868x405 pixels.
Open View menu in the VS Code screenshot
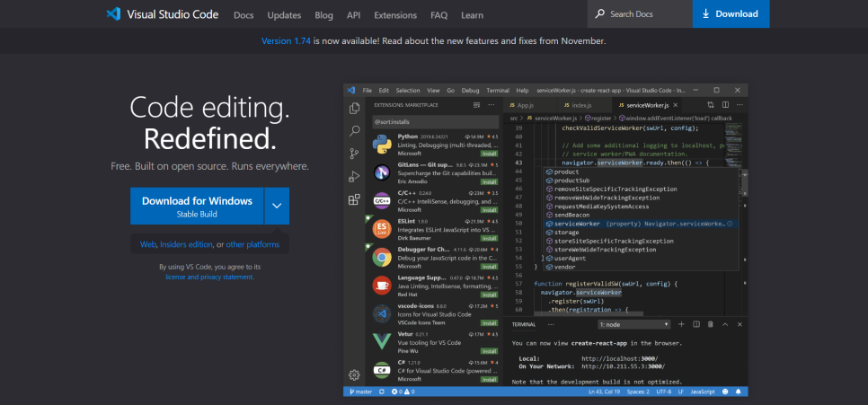[433, 90]
